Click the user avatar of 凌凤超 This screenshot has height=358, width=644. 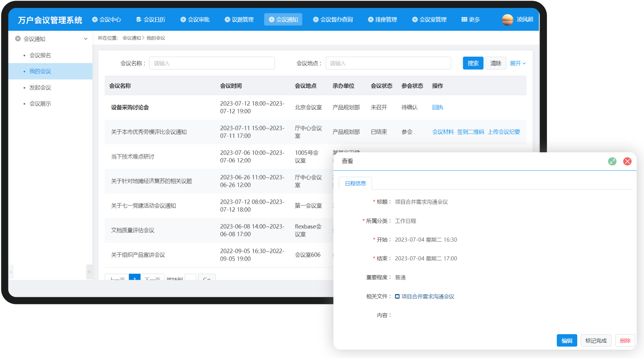pyautogui.click(x=507, y=19)
